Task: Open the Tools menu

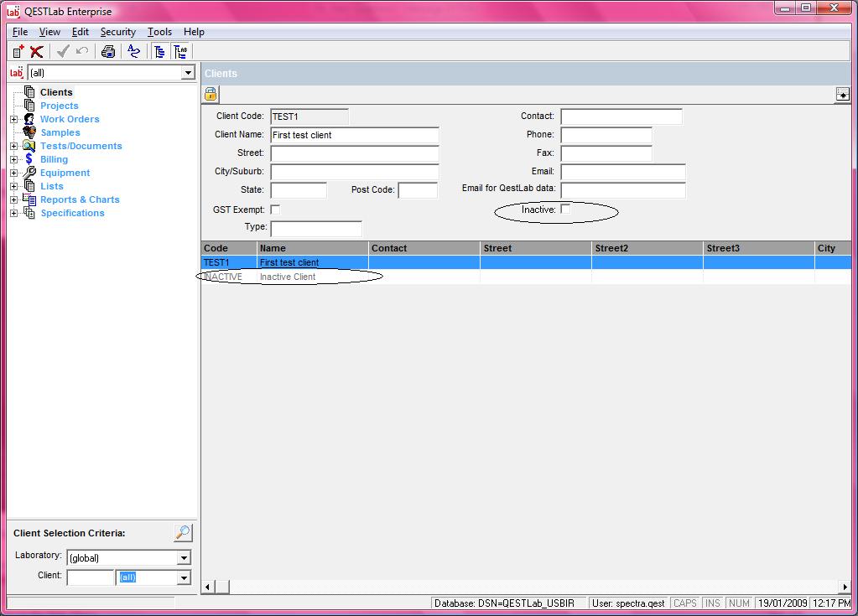Action: [x=159, y=32]
